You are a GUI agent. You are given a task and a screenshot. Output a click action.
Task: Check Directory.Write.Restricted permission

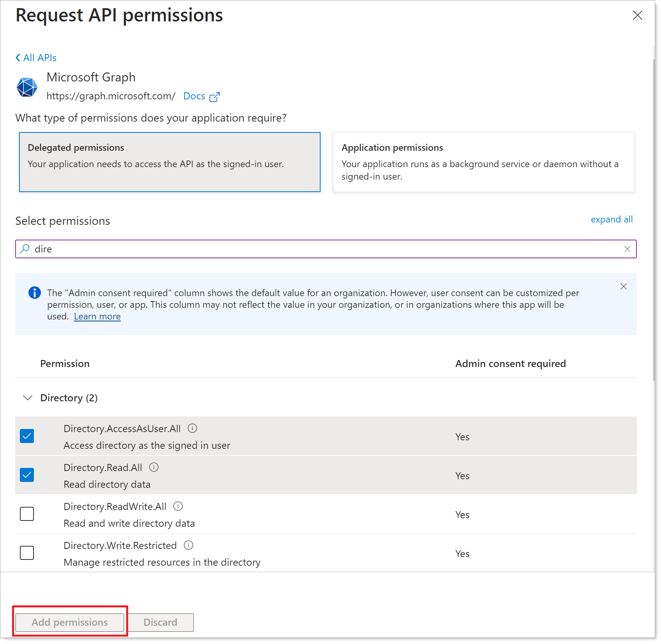(x=27, y=553)
